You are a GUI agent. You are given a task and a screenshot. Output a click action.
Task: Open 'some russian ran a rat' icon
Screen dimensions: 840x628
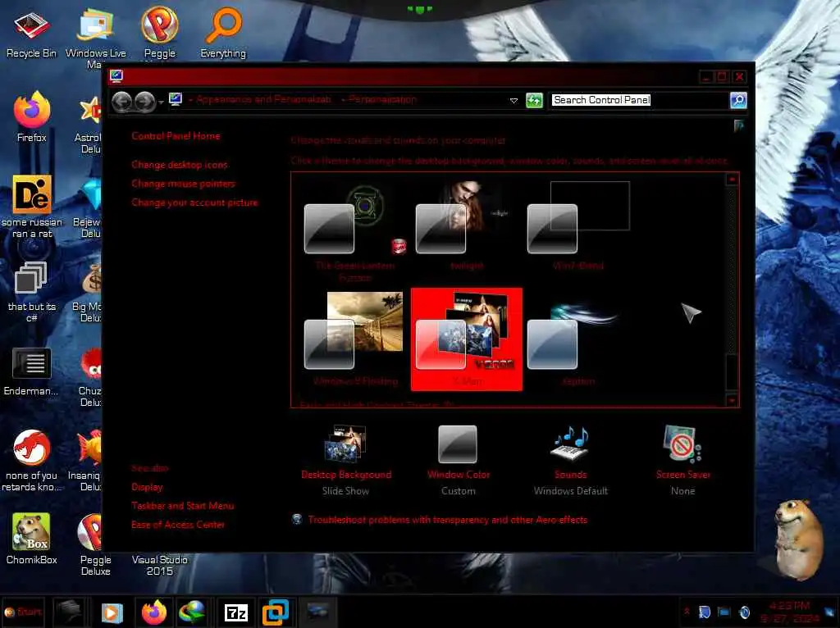(x=32, y=206)
